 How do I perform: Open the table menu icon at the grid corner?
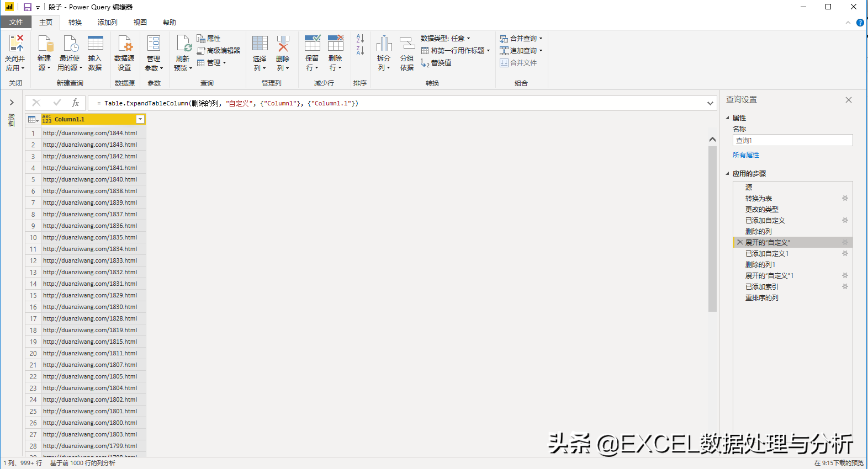[33, 119]
